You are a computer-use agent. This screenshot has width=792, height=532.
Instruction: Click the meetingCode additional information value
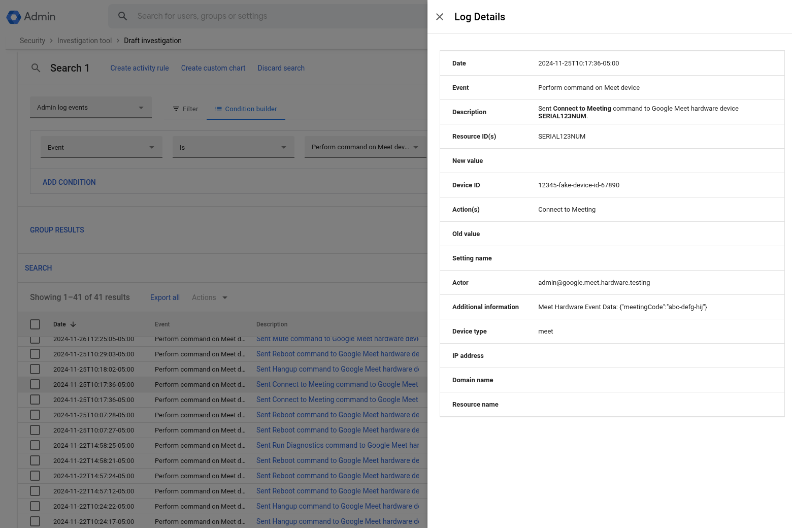pyautogui.click(x=622, y=307)
